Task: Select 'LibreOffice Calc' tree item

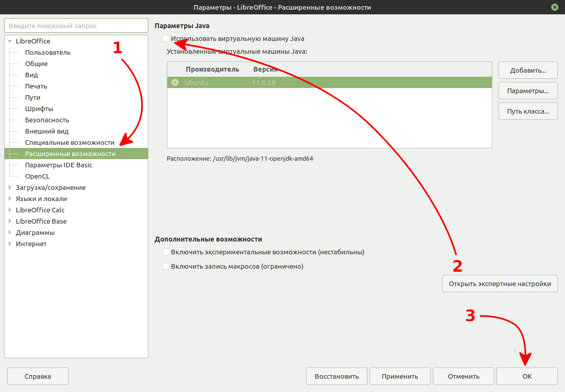Action: pos(40,210)
